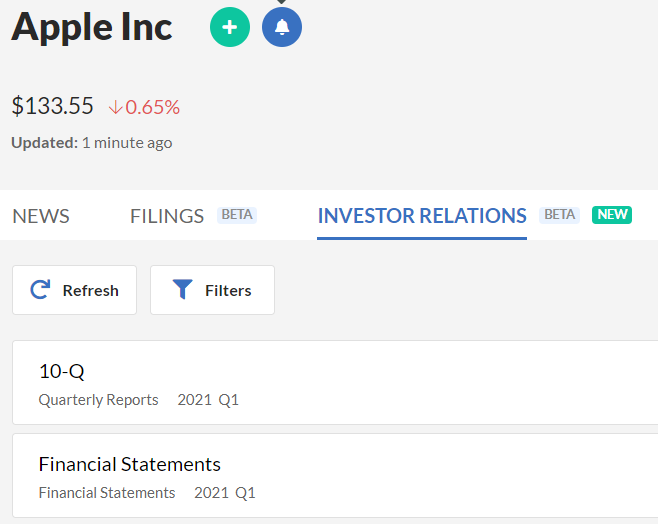Click the circular arrow refresh icon
The height and width of the screenshot is (524, 658).
pyautogui.click(x=40, y=290)
